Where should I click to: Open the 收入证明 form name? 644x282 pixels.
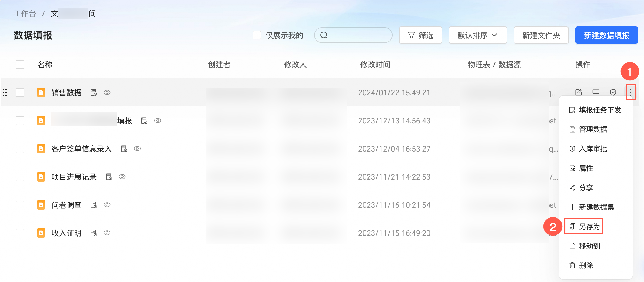click(x=67, y=233)
